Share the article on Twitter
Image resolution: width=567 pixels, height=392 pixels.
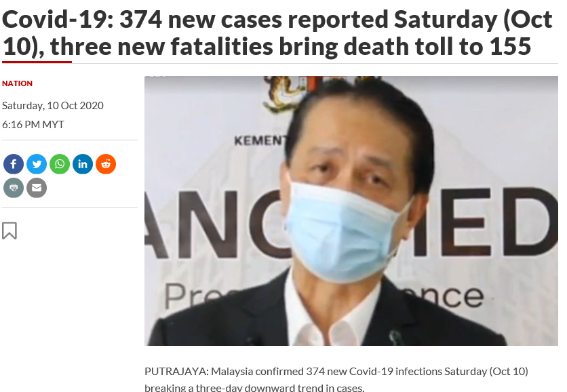pyautogui.click(x=37, y=164)
